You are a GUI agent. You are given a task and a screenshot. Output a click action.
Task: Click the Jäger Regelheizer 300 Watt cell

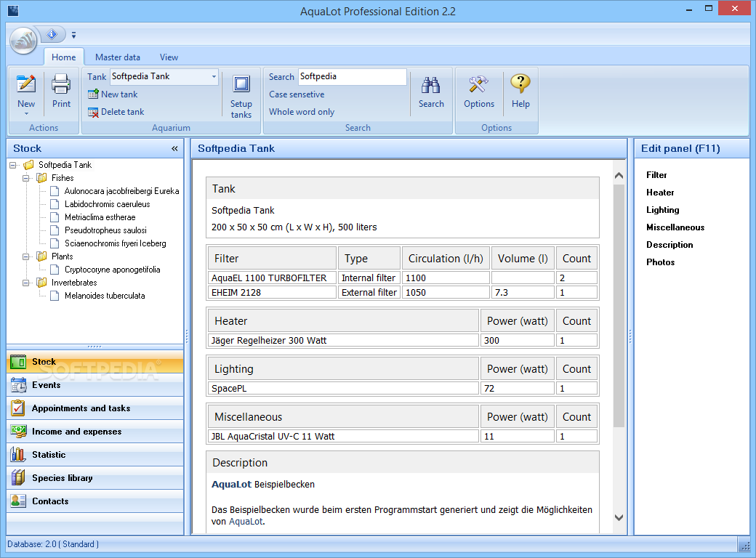[343, 340]
